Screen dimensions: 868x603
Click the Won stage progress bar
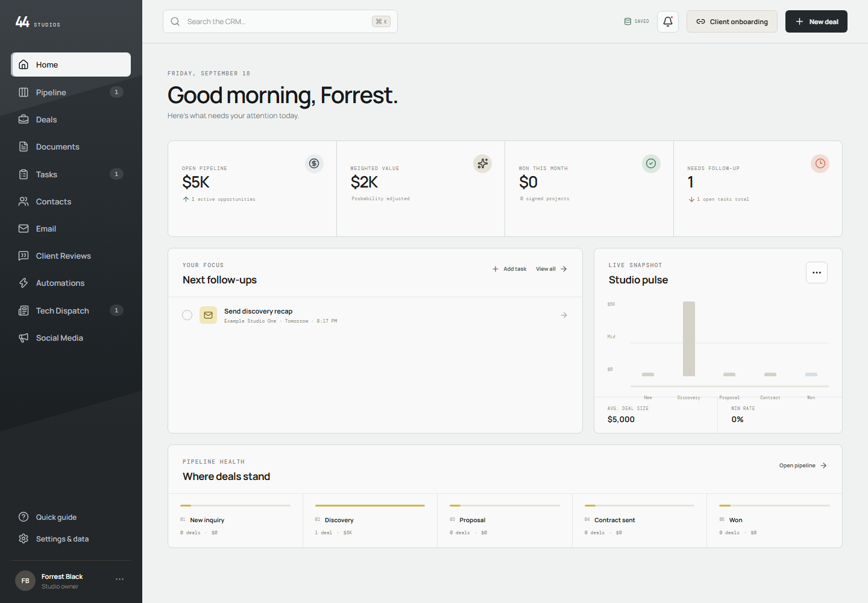tap(775, 505)
